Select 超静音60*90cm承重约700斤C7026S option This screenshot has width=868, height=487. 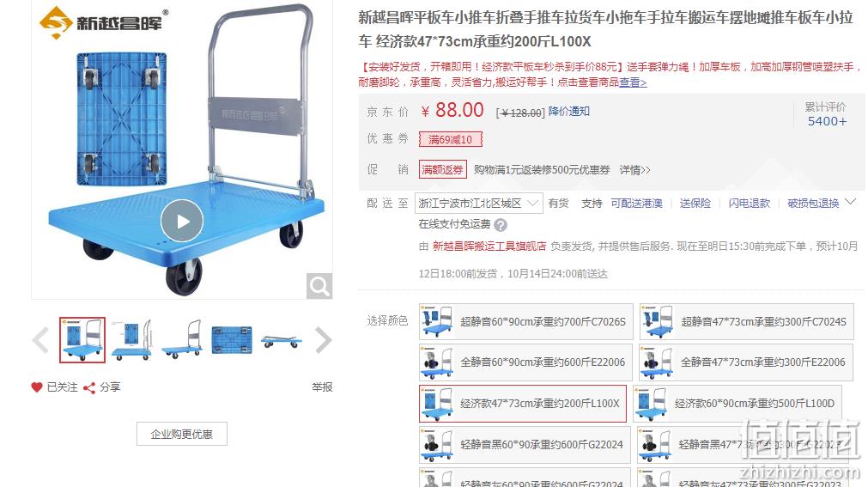pyautogui.click(x=526, y=321)
